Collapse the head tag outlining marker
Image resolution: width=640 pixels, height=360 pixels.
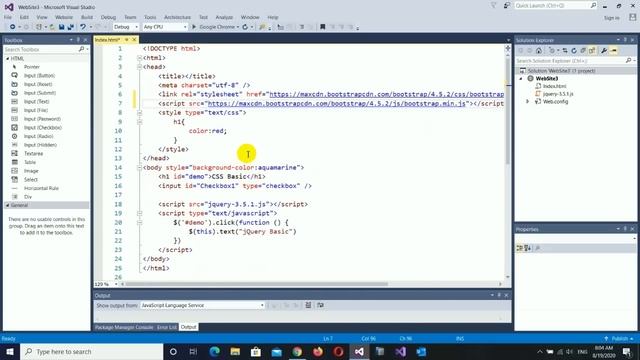[x=140, y=67]
